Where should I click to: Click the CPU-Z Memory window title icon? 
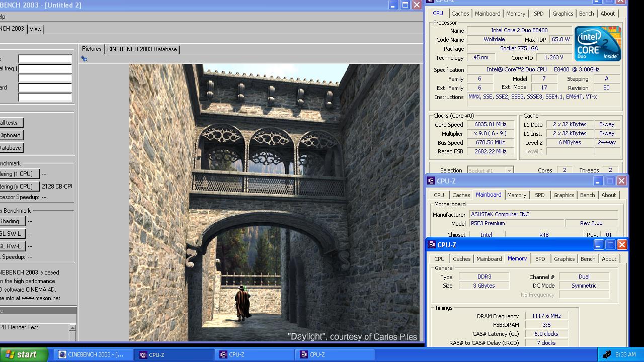click(432, 245)
